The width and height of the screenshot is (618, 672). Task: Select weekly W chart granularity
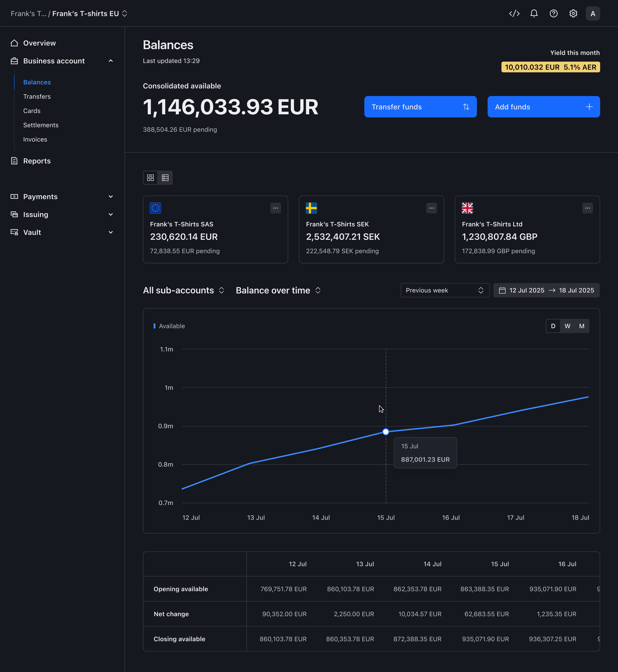click(x=568, y=326)
